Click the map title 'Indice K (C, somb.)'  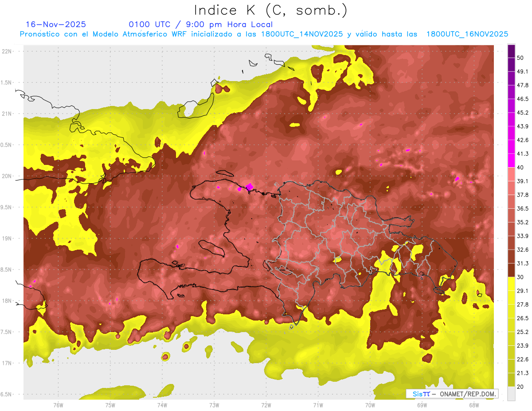pos(271,10)
